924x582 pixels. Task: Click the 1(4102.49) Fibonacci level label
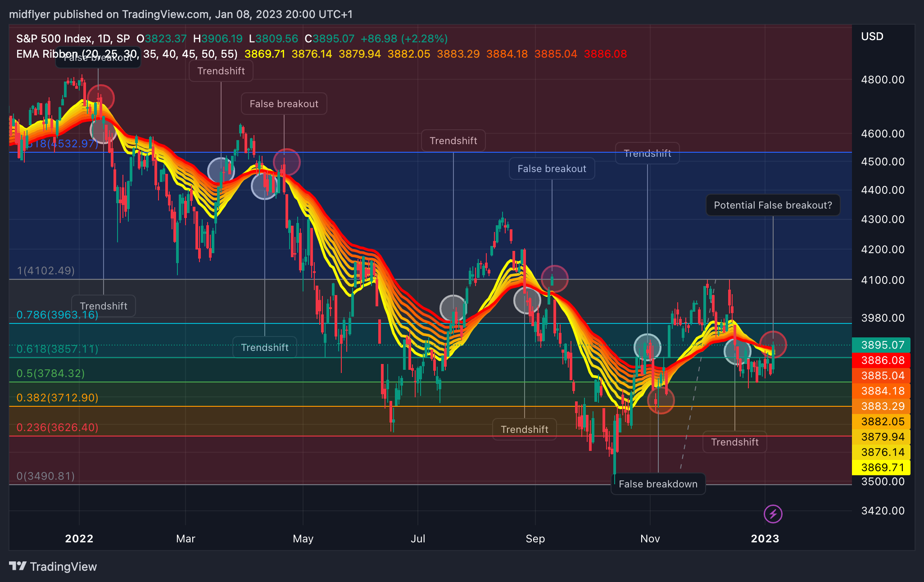tap(46, 271)
